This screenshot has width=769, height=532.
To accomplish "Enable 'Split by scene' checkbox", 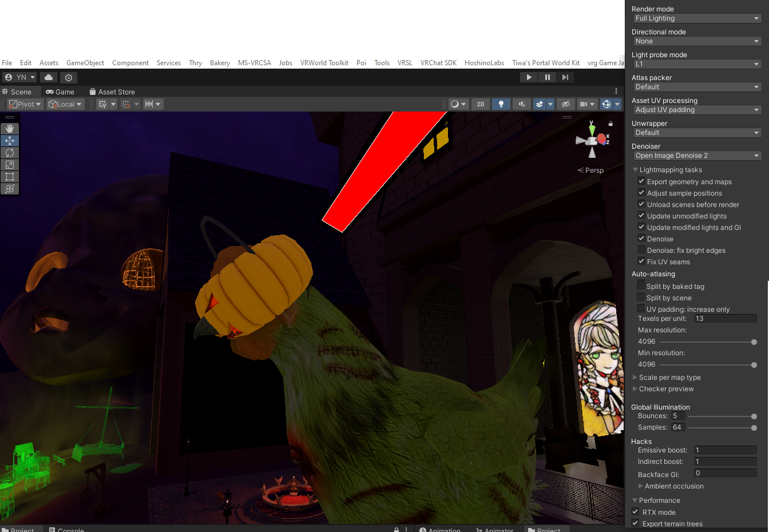I will [x=641, y=297].
